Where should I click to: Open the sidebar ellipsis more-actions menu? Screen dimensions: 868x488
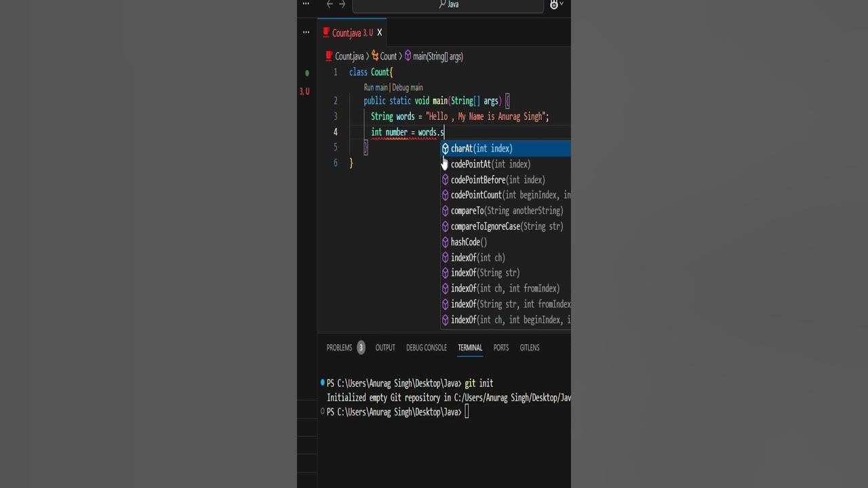[306, 32]
